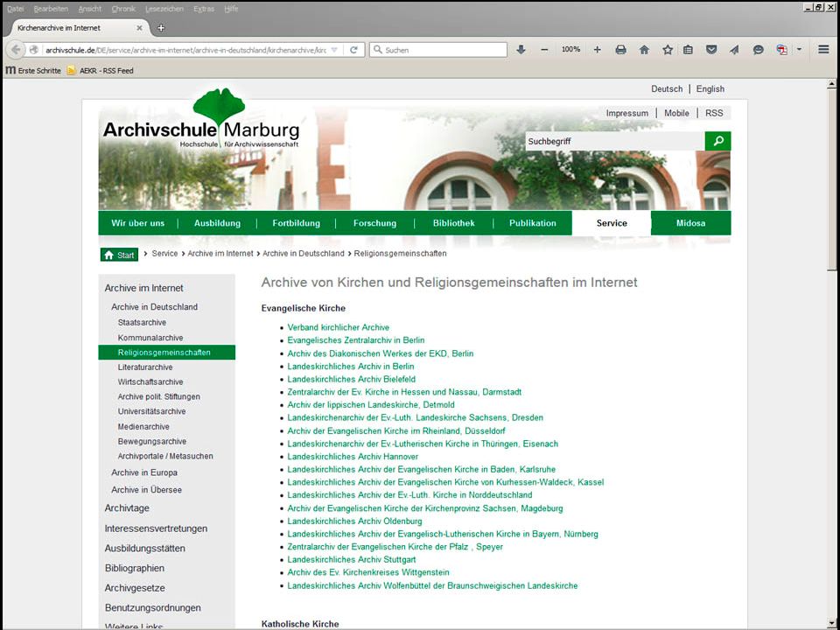Zoom in with the plus icon
Image resolution: width=840 pixels, height=630 pixels.
598,50
